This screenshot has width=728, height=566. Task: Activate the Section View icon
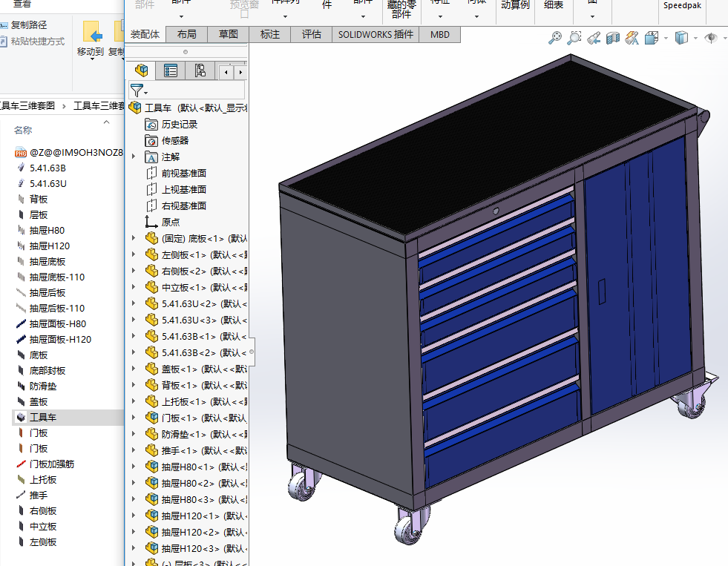click(613, 37)
